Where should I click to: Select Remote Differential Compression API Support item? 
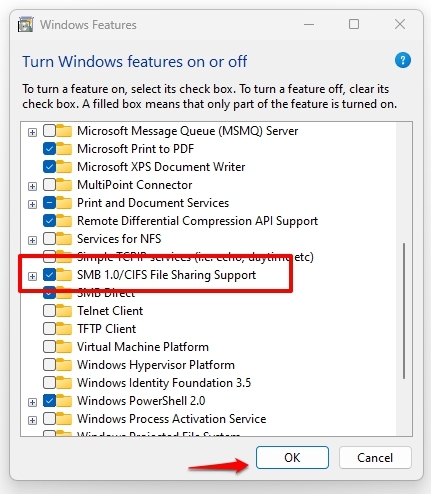click(x=197, y=221)
